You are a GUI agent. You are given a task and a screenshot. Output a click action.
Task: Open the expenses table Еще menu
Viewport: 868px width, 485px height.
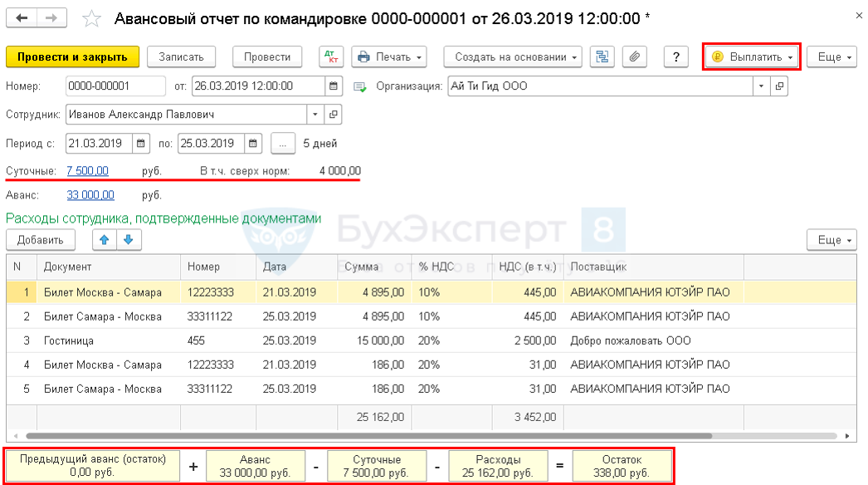[832, 239]
